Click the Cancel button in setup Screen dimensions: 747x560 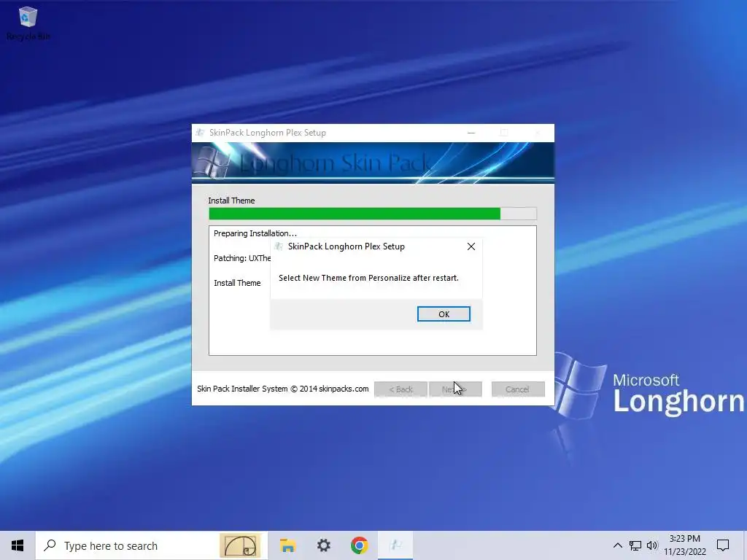coord(518,389)
